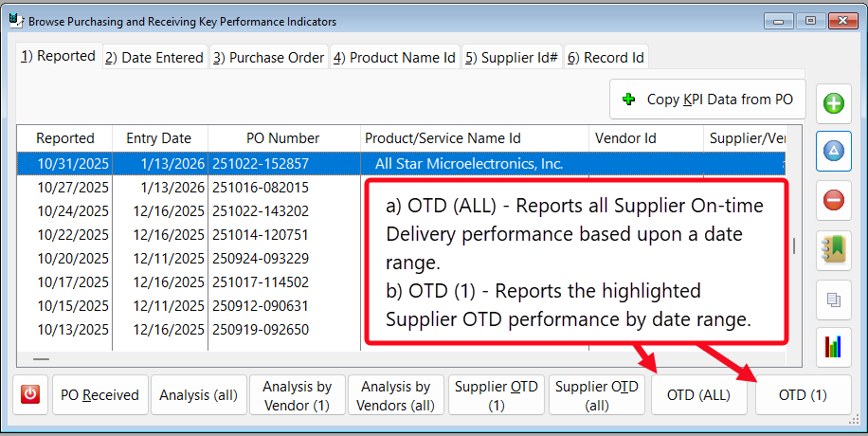
Task: Click the red power close icon
Action: (31, 394)
